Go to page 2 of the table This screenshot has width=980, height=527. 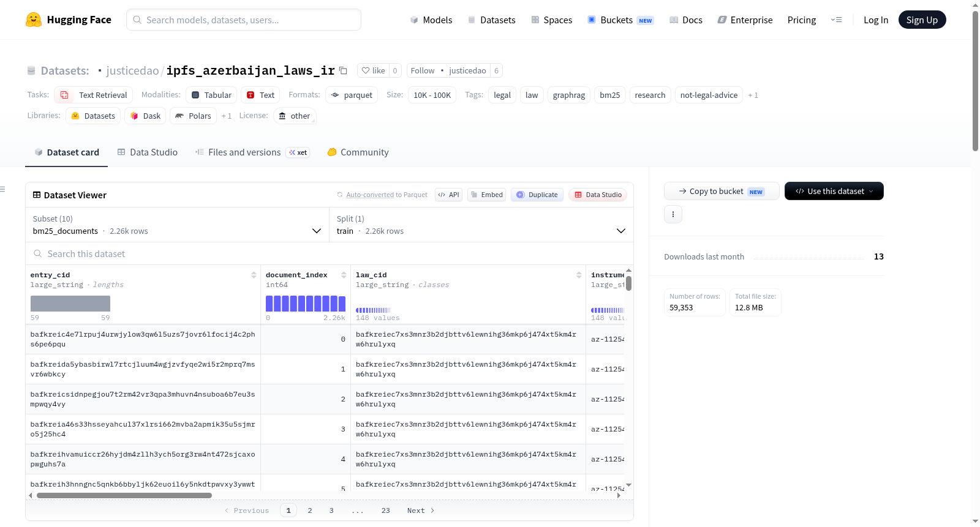coord(310,510)
